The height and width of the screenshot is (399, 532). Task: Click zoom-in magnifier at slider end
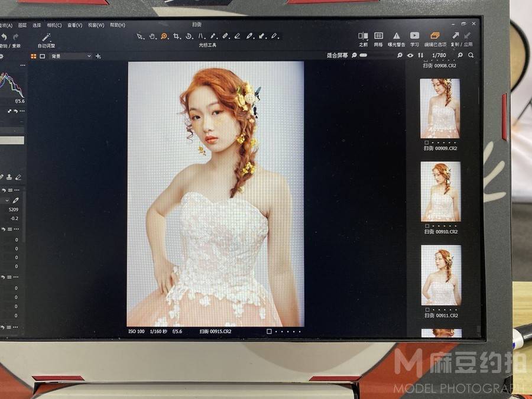[400, 55]
